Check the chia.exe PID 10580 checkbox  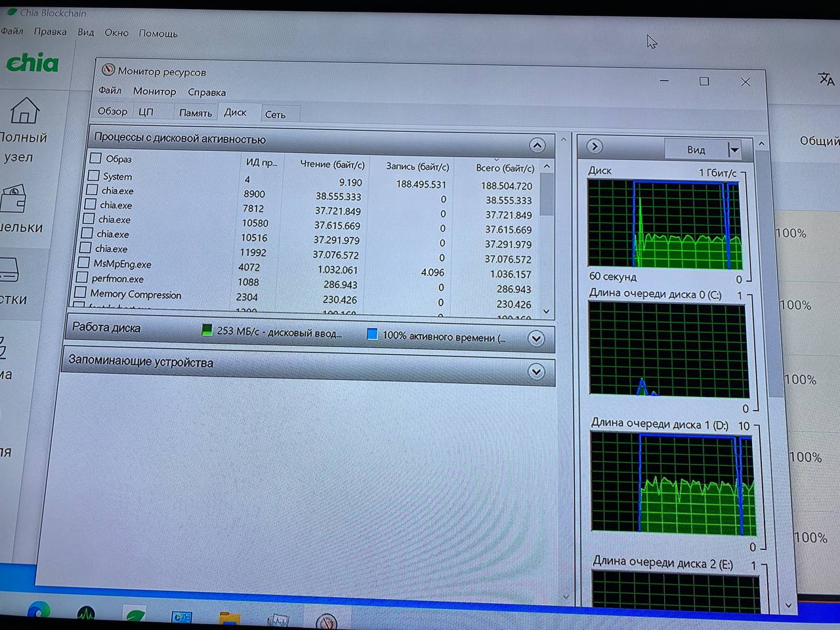89,219
